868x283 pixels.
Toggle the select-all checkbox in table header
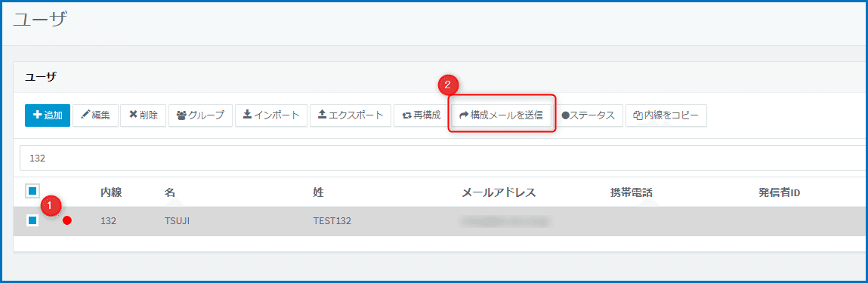[32, 191]
